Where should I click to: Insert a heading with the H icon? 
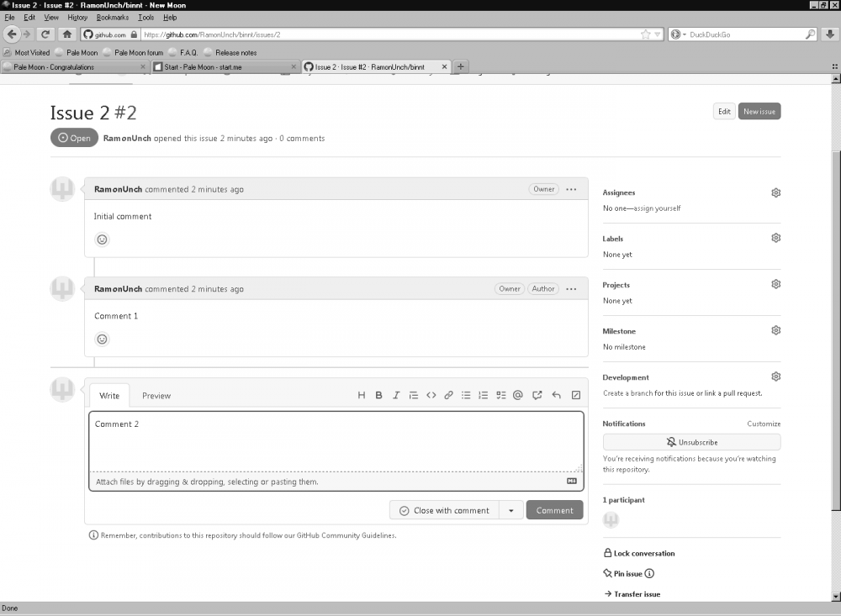(x=362, y=395)
